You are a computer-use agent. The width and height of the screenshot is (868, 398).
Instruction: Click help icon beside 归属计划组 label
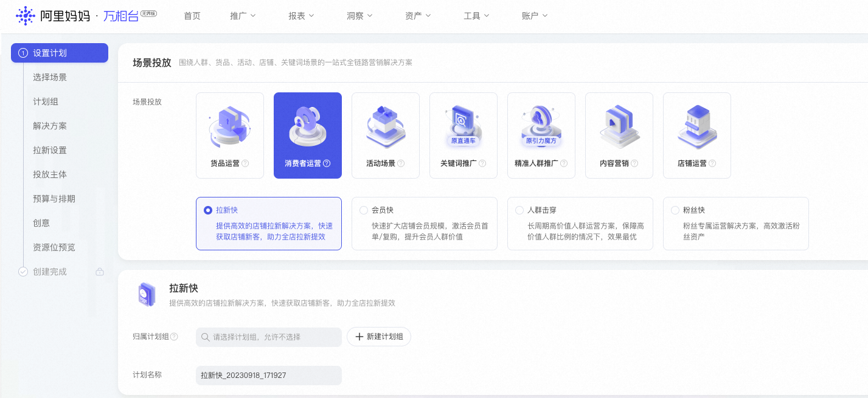[x=174, y=337]
